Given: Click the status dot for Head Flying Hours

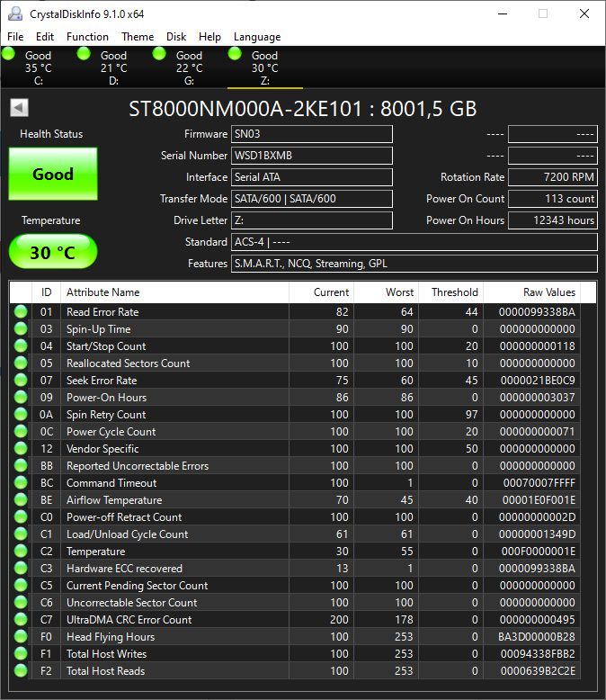Looking at the screenshot, I should pos(21,637).
